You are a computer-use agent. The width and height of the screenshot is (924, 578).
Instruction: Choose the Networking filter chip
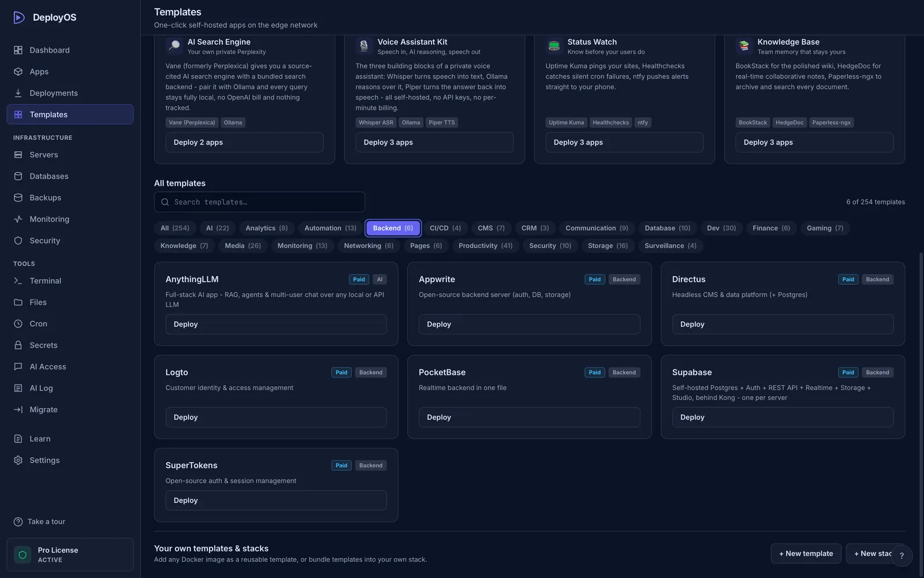point(368,246)
